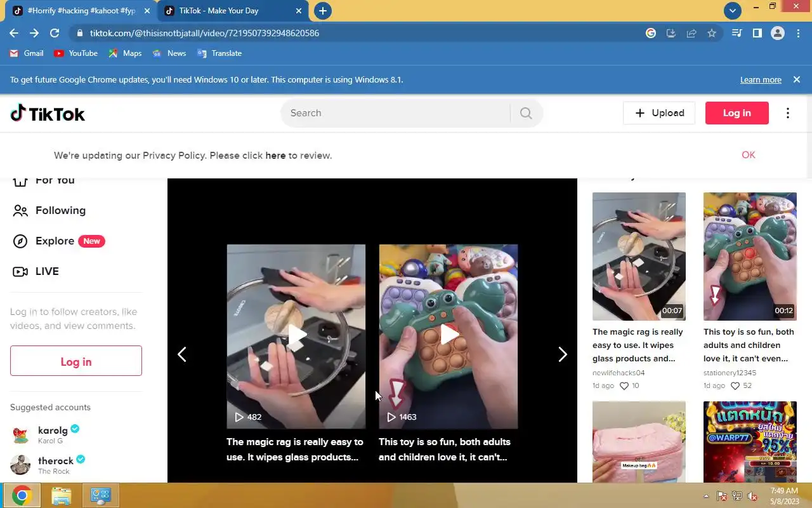Open the third taskbar application
Viewport: 812px width, 508px height.
point(100,495)
